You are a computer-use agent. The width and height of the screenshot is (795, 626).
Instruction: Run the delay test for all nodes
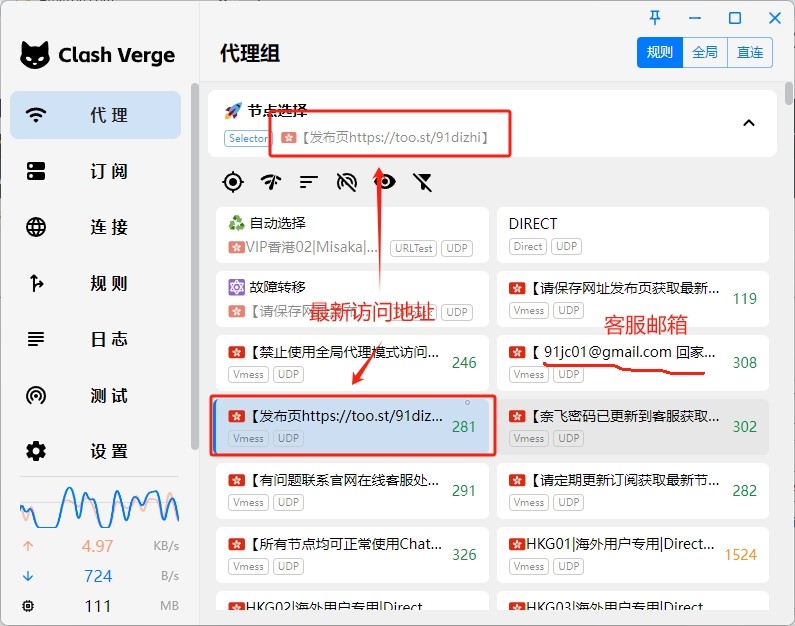pos(271,182)
